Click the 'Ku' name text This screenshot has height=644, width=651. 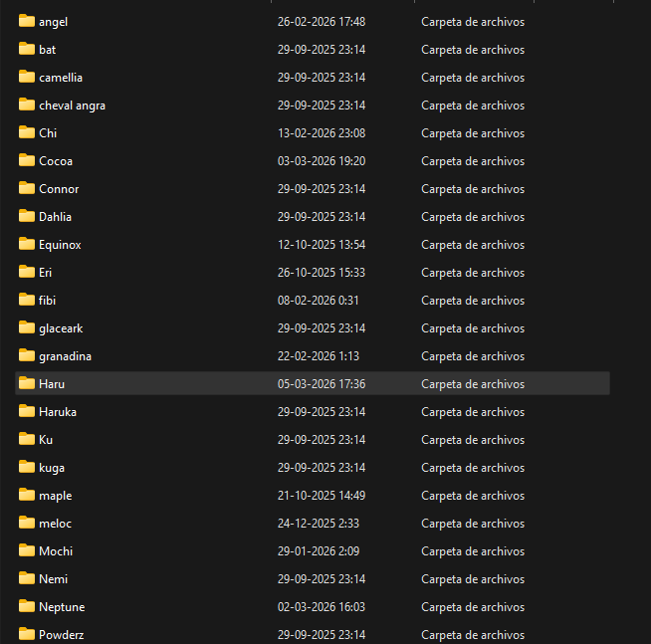[46, 439]
